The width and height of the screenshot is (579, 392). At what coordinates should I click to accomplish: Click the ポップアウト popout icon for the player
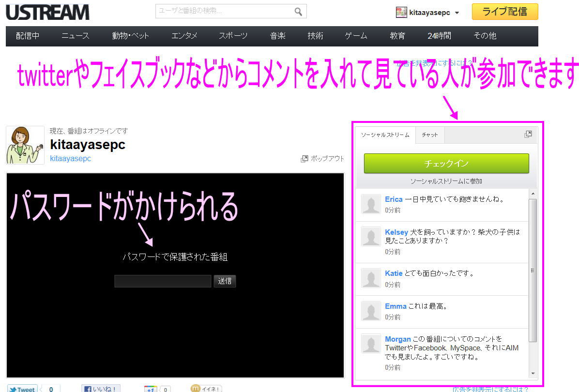tap(305, 159)
